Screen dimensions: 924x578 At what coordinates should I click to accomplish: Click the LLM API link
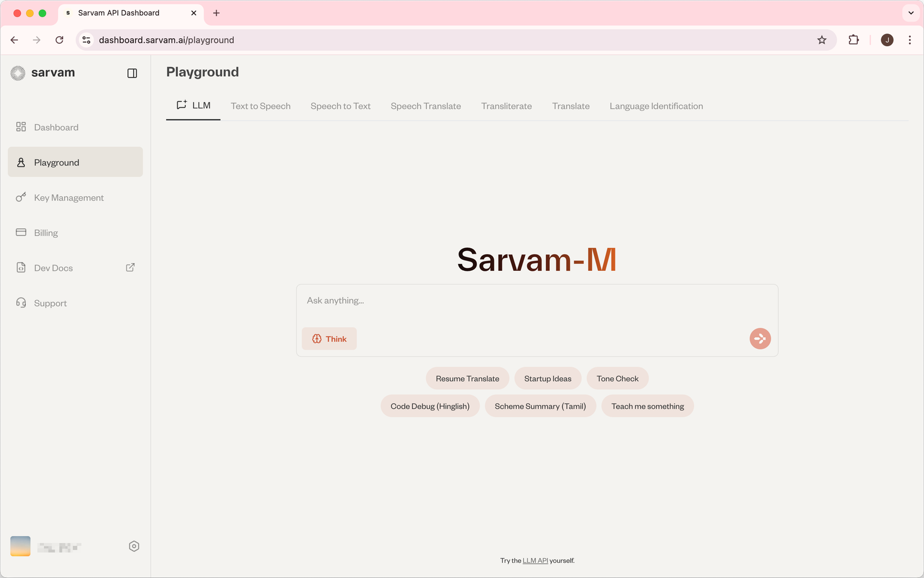535,560
